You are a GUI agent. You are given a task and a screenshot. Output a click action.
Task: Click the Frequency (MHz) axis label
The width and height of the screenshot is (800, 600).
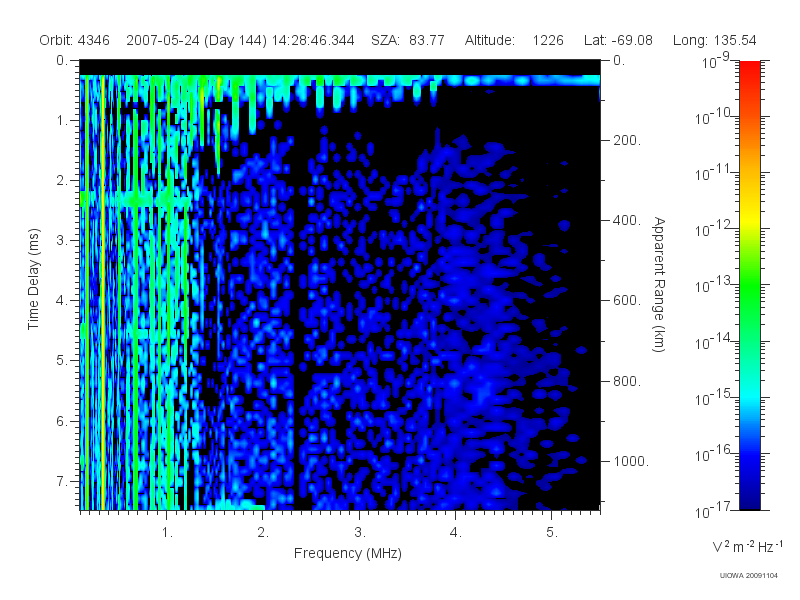pyautogui.click(x=348, y=553)
